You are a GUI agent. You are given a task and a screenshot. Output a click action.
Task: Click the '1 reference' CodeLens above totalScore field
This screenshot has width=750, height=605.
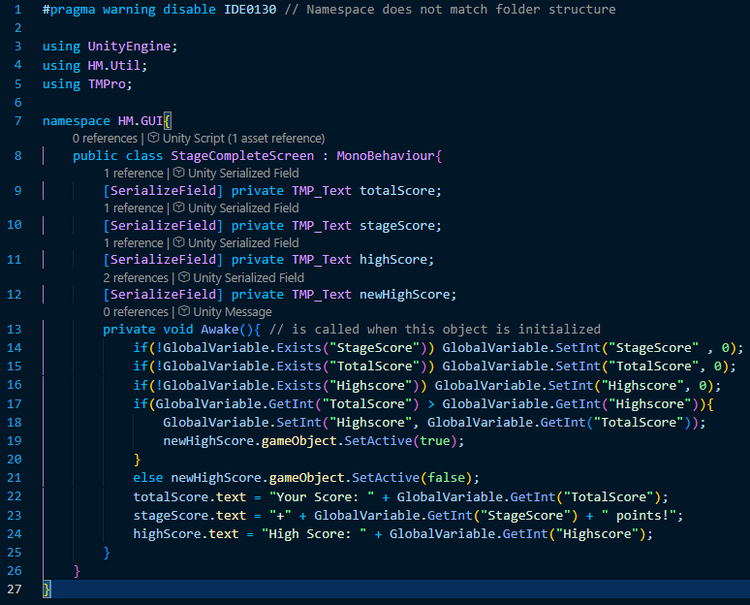tap(133, 173)
